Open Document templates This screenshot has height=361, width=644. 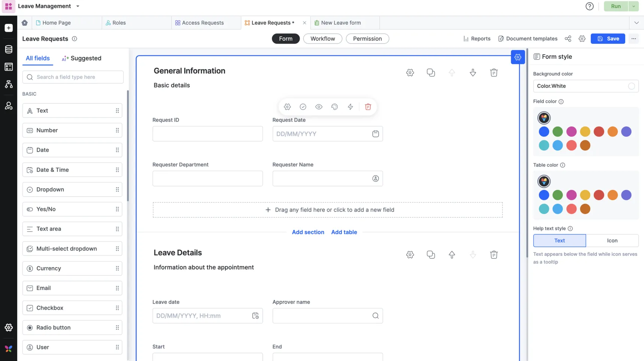click(528, 39)
